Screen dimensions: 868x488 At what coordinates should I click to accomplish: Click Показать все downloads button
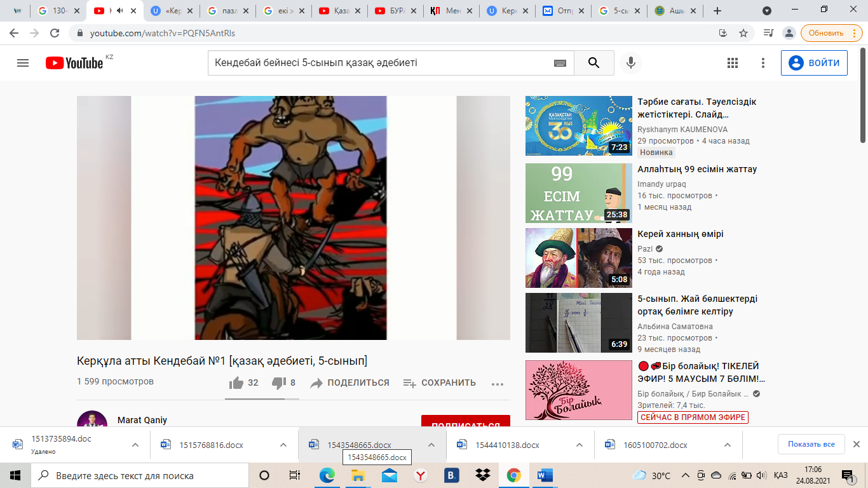coord(811,444)
